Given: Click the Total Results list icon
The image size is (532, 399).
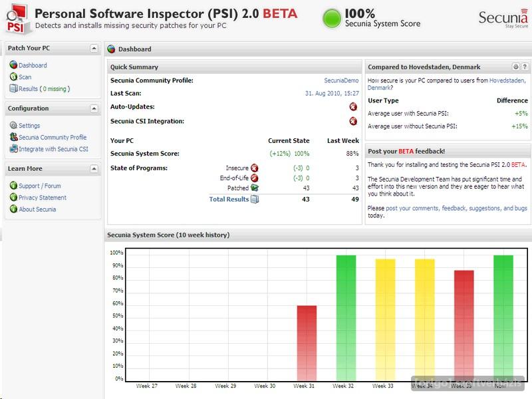Looking at the screenshot, I should point(255,199).
